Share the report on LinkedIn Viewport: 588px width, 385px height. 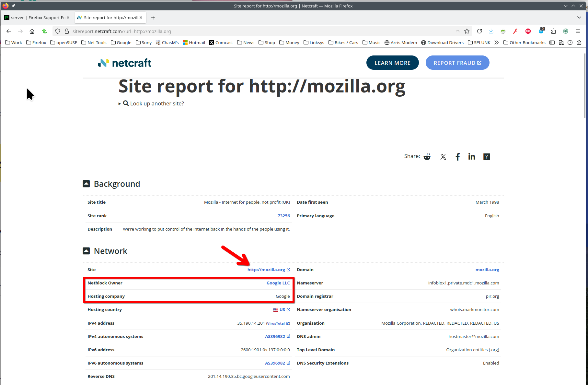tap(472, 157)
